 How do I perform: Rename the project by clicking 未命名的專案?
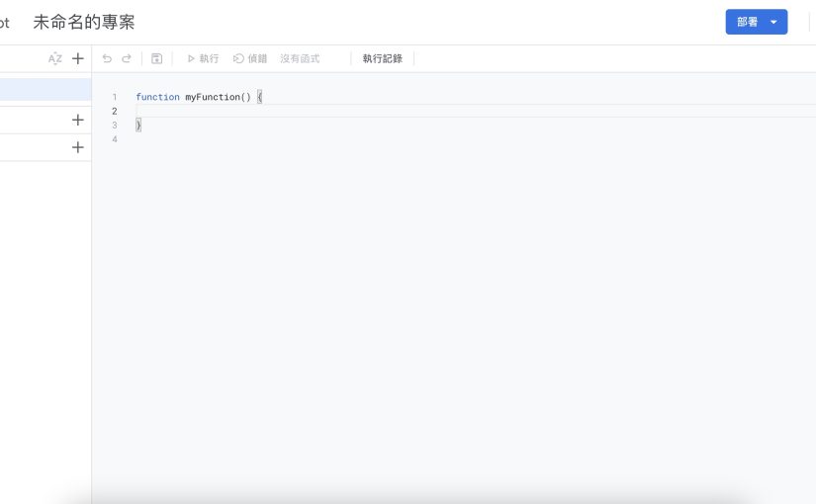coord(84,22)
